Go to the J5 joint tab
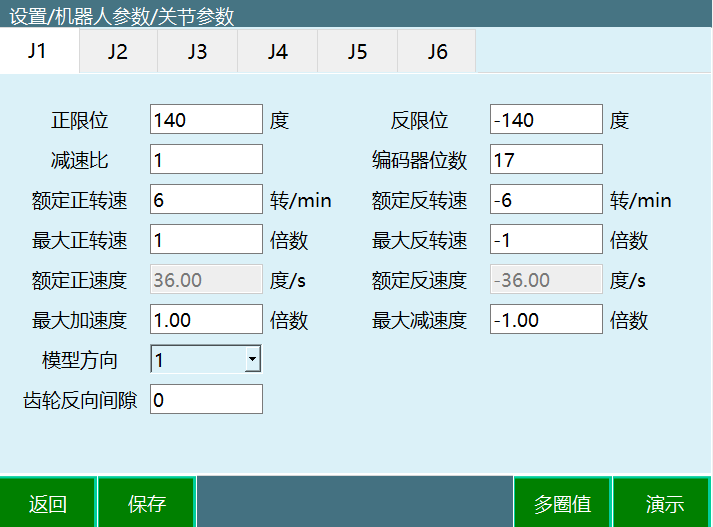Screen dimensions: 713x527 [x=357, y=51]
